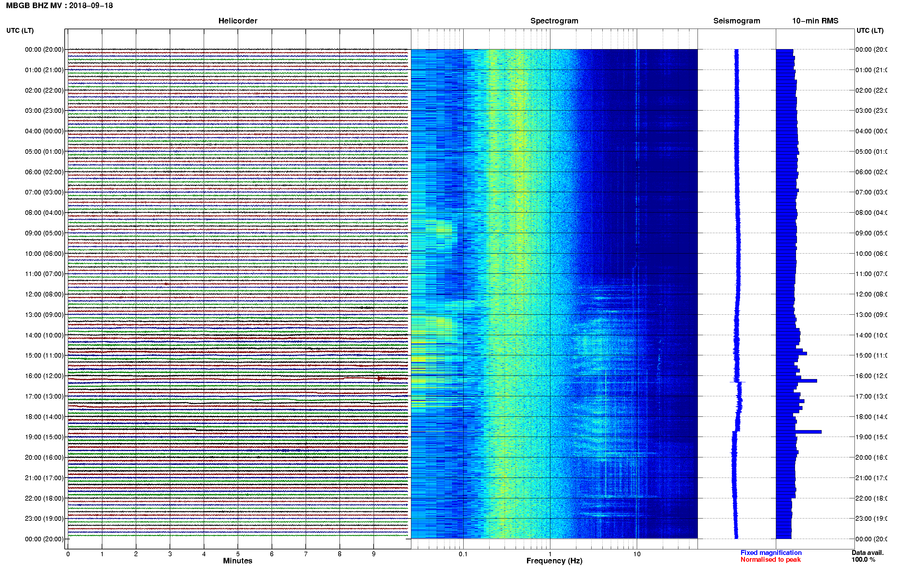Select the 10-min RMS panel heading
The width and height of the screenshot is (924, 578).
815,21
